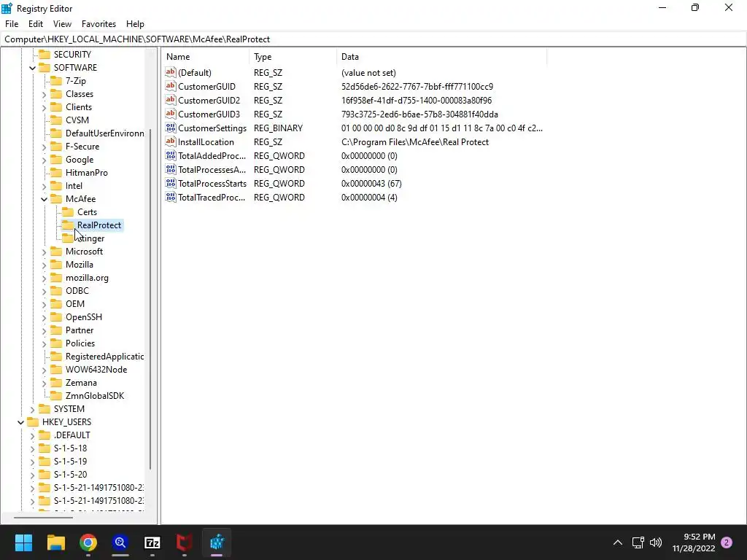Click the Certs folder icon
Viewport: 747px width, 560px height.
(x=68, y=212)
